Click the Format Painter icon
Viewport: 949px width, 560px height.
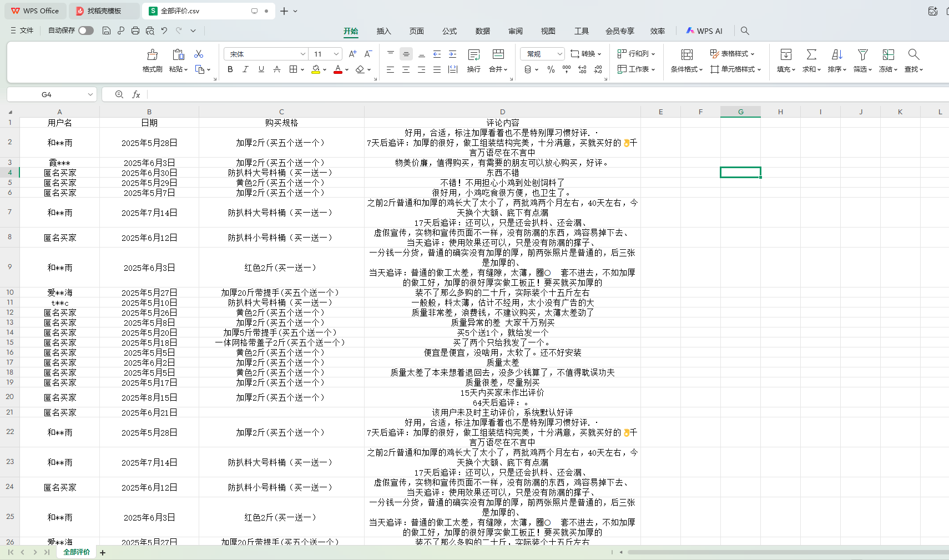tap(152, 55)
